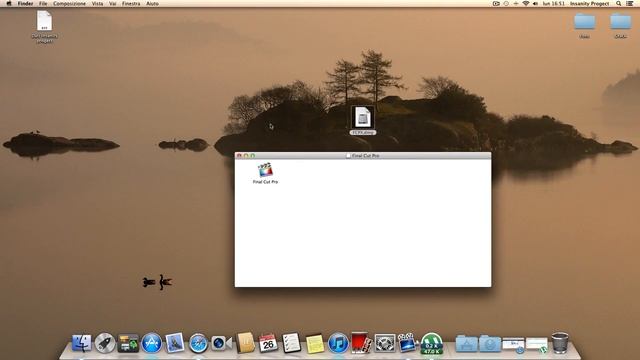This screenshot has width=640, height=360.
Task: Open Finder from the dock
Action: pyautogui.click(x=82, y=343)
